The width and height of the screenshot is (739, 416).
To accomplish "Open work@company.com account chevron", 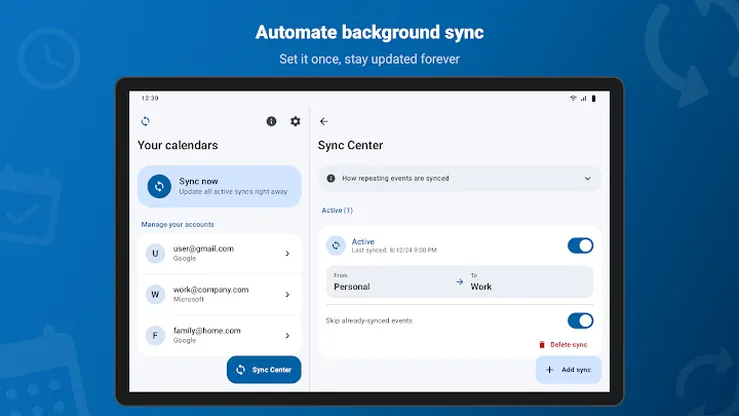I will pyautogui.click(x=287, y=294).
